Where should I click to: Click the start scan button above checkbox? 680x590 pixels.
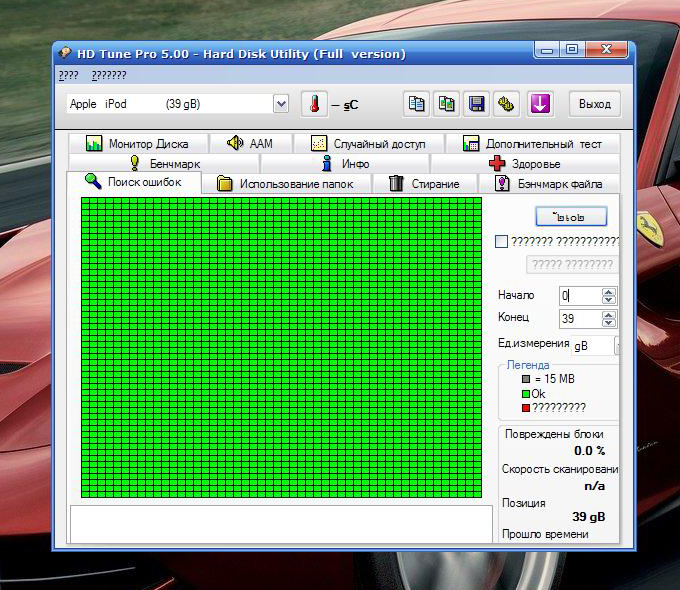tap(571, 215)
